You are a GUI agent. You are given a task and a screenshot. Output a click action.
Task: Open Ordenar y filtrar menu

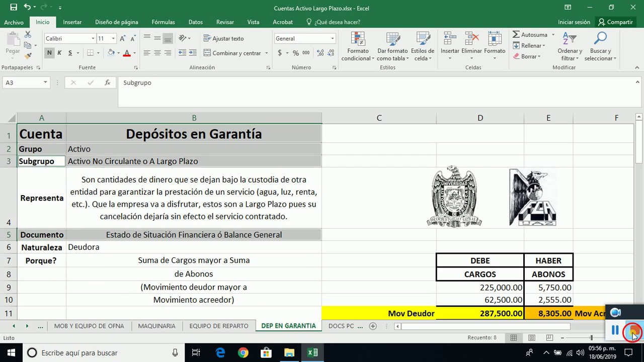click(570, 46)
